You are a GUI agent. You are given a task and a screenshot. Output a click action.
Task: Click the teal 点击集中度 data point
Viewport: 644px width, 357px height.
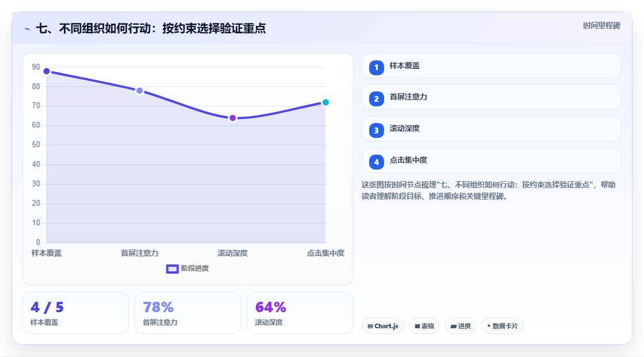coord(325,102)
